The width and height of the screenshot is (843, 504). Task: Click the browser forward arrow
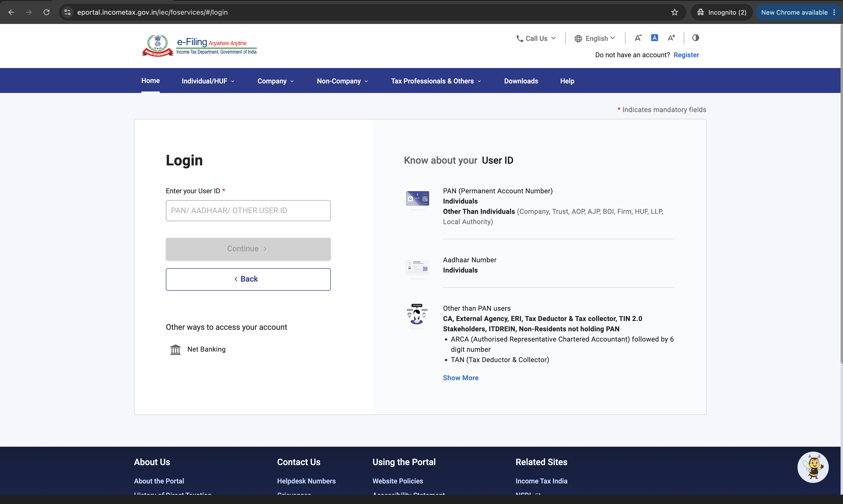[x=29, y=12]
